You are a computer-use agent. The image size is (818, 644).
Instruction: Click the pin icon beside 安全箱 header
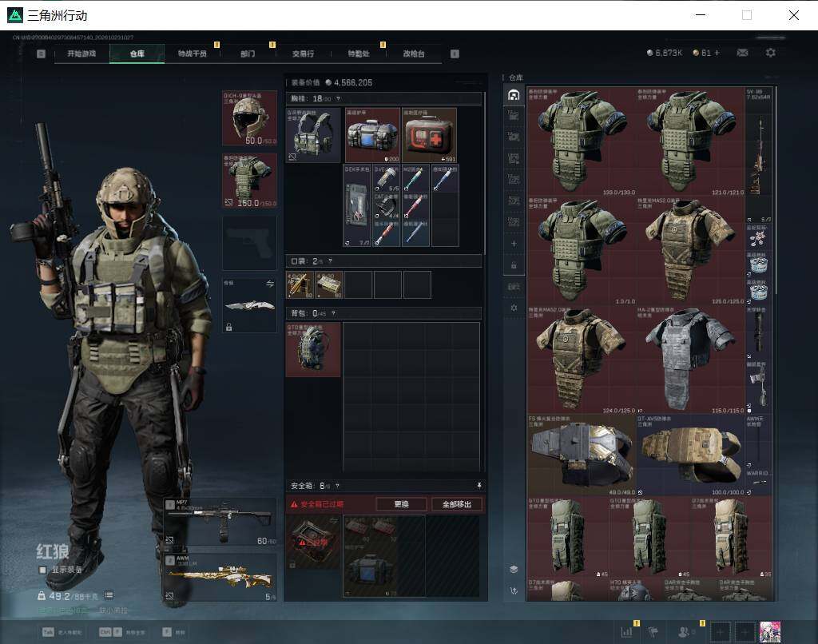(x=479, y=485)
